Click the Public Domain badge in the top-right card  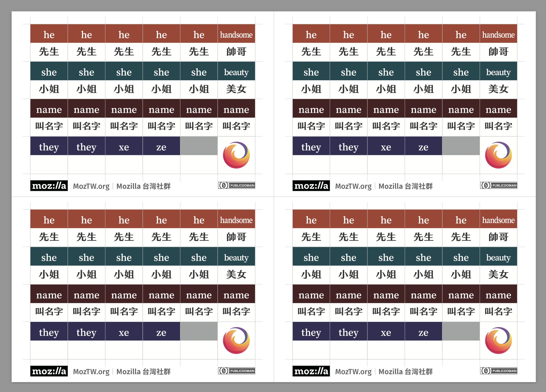click(x=499, y=185)
